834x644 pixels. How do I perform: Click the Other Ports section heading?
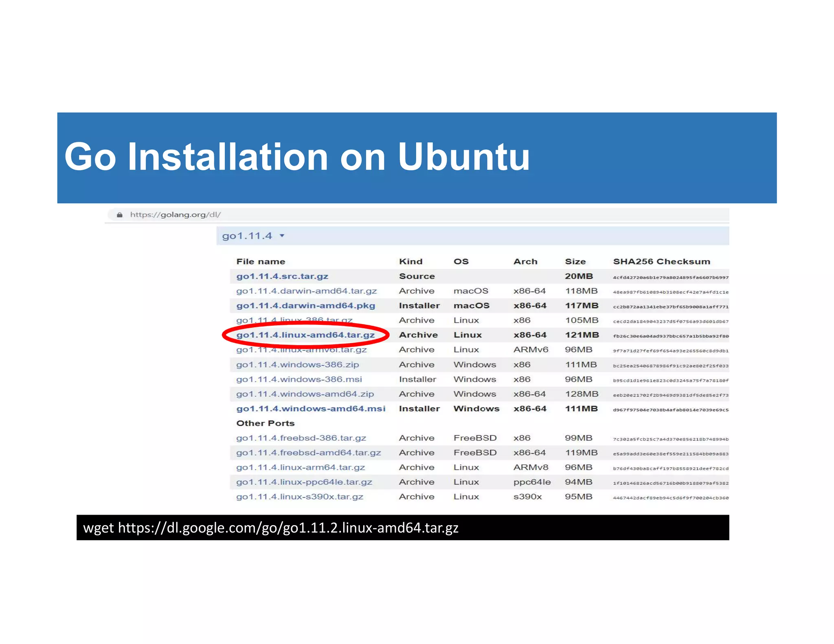265,423
